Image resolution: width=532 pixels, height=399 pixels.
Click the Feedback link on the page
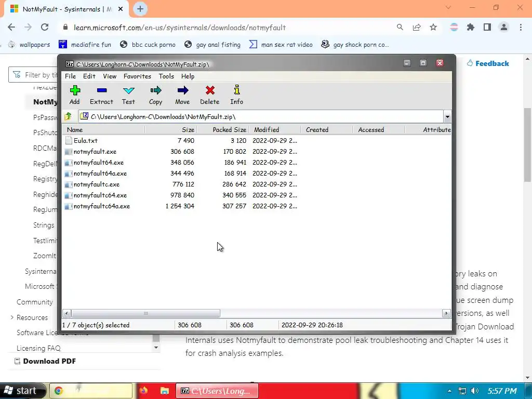tap(488, 63)
